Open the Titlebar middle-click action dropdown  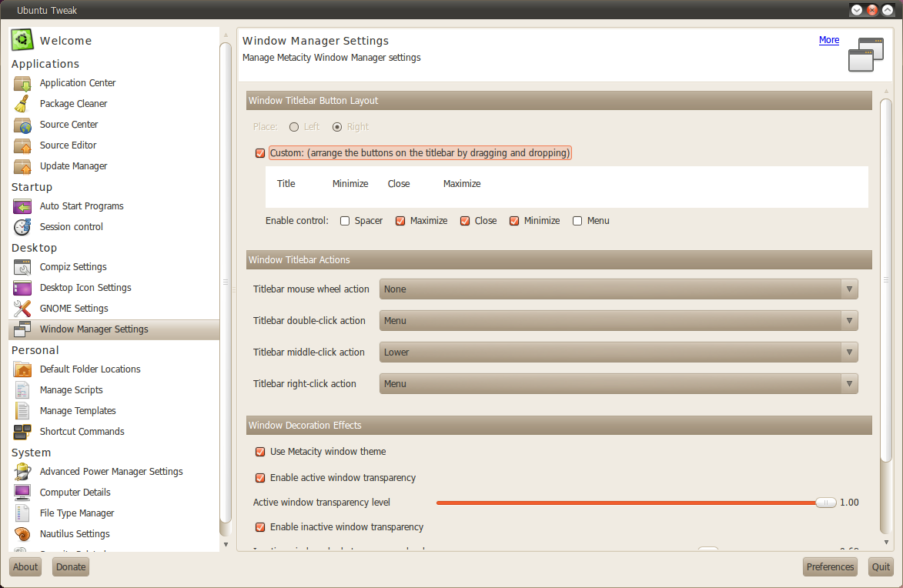[618, 352]
